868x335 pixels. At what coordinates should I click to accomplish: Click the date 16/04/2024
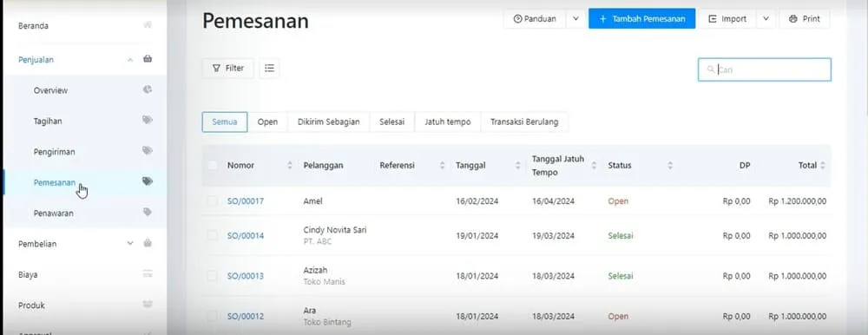point(553,201)
